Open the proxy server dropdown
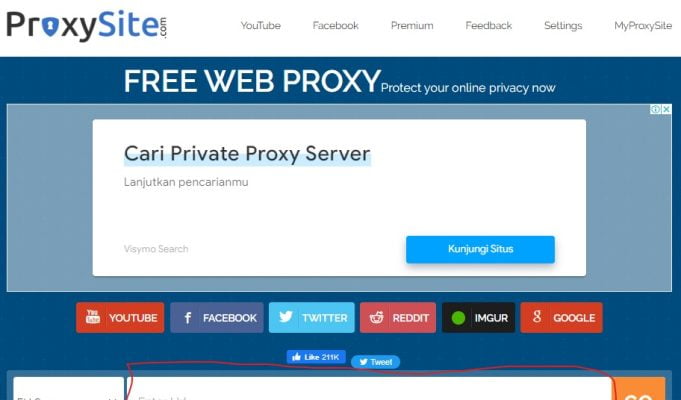The height and width of the screenshot is (400, 681). coord(69,389)
